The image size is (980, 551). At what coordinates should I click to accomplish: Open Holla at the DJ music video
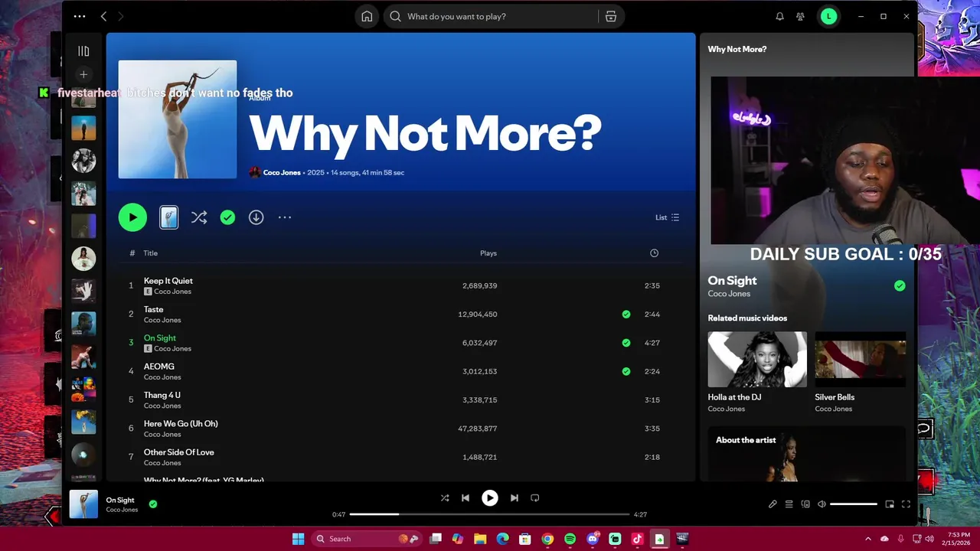[x=757, y=372]
